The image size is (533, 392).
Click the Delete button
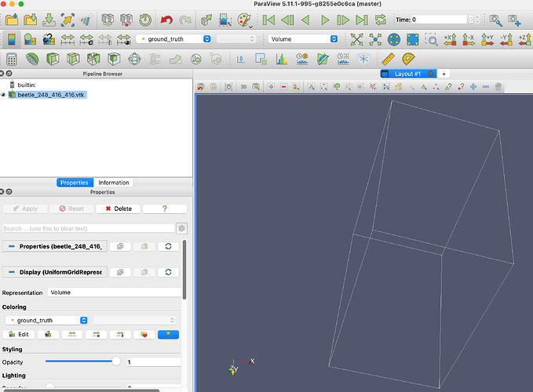click(x=119, y=209)
